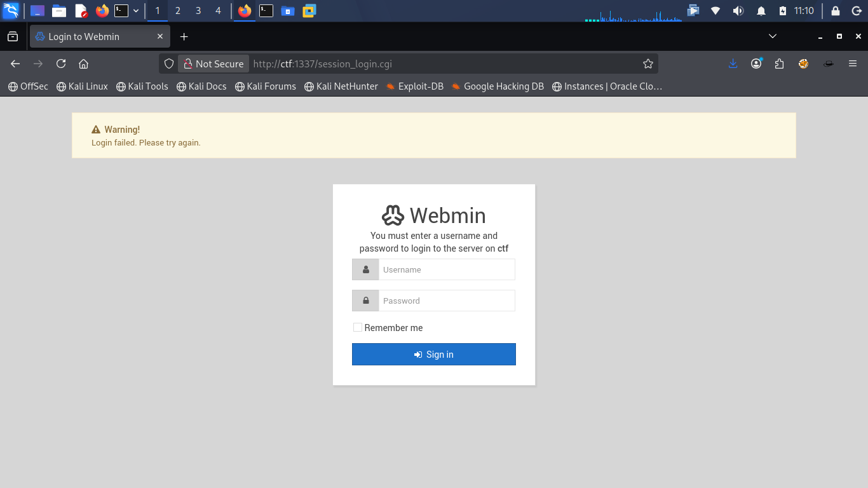The width and height of the screenshot is (868, 488).
Task: Close the Login to Webmin tab
Action: pyautogui.click(x=160, y=37)
